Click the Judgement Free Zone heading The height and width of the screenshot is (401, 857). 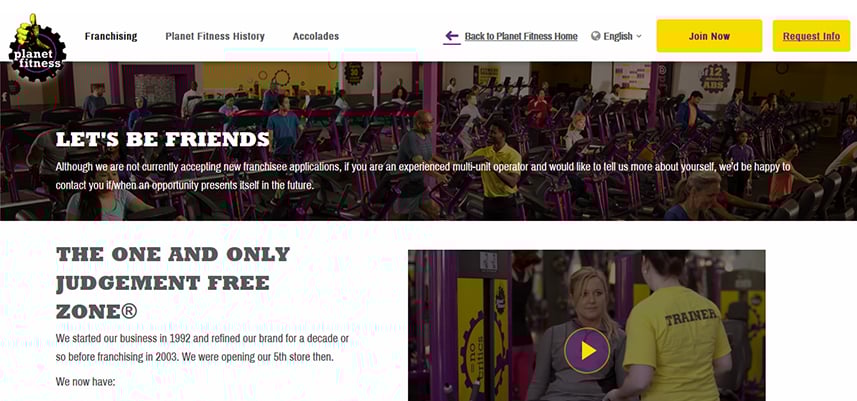pyautogui.click(x=173, y=282)
